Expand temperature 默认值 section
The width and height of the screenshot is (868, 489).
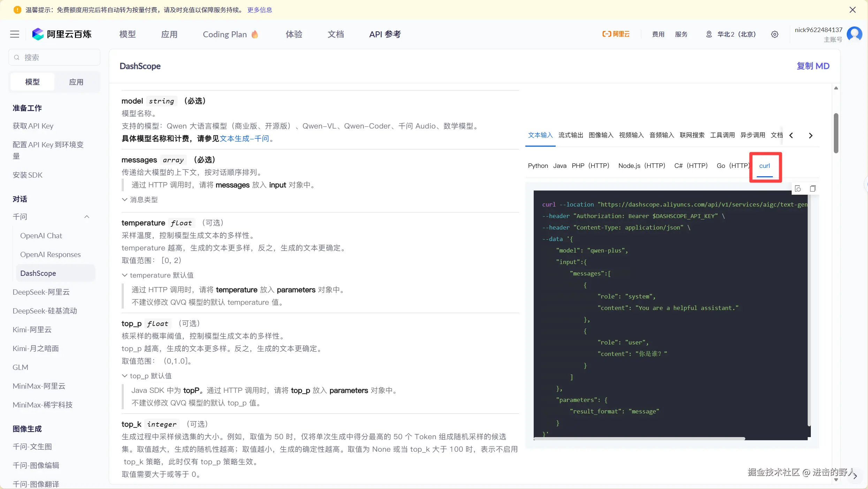pos(158,275)
